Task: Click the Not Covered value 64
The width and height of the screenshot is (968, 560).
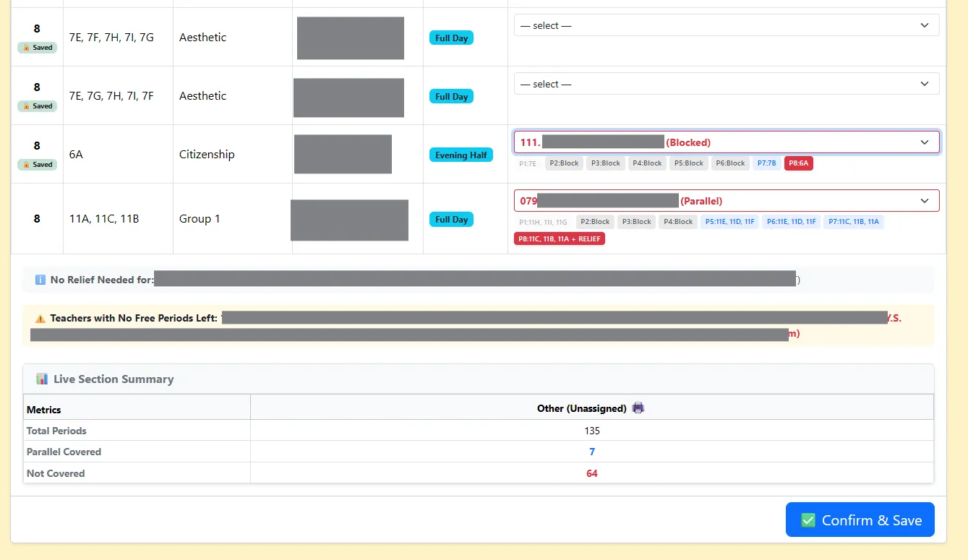Action: tap(592, 473)
